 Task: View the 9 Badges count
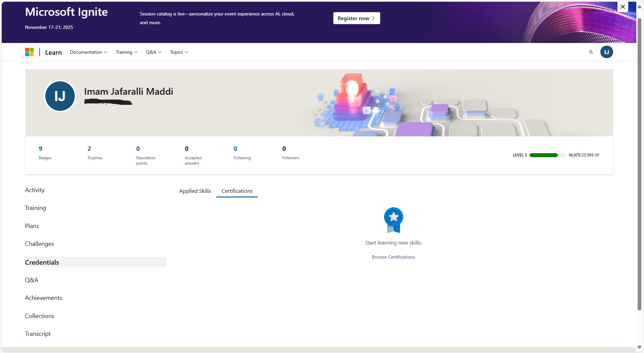click(x=45, y=152)
